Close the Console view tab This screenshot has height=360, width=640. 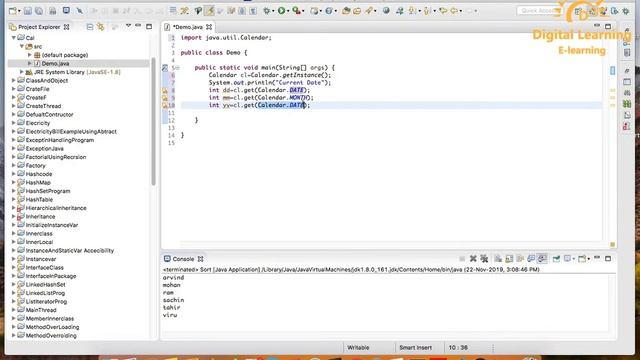pyautogui.click(x=200, y=259)
